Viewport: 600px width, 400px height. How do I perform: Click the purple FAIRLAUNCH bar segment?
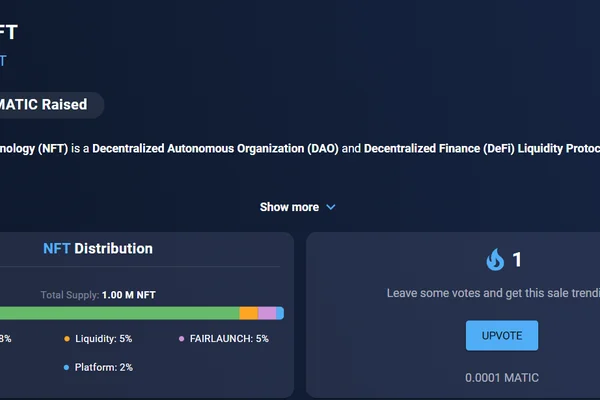click(x=267, y=313)
